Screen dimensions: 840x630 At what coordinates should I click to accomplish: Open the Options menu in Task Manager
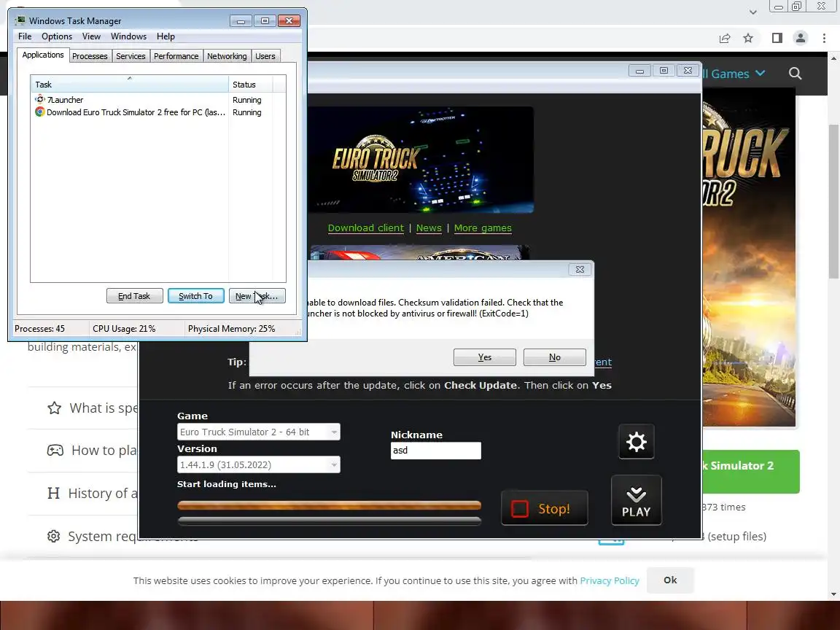pos(57,36)
